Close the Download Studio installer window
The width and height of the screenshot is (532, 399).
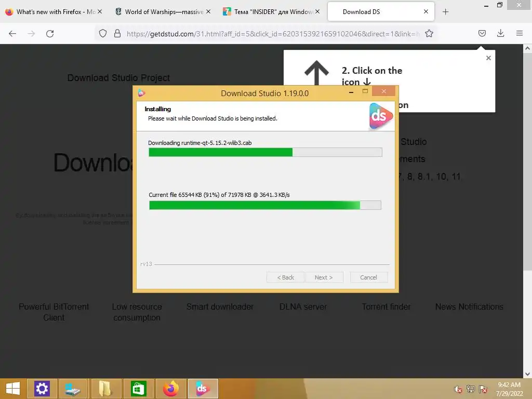click(x=384, y=91)
